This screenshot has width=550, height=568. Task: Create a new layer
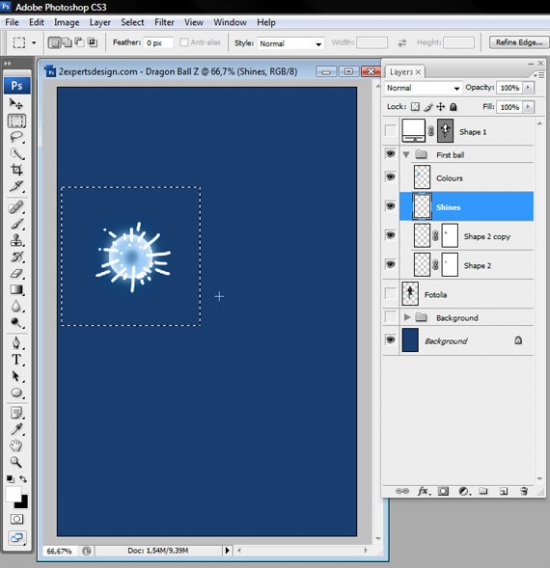click(x=504, y=491)
